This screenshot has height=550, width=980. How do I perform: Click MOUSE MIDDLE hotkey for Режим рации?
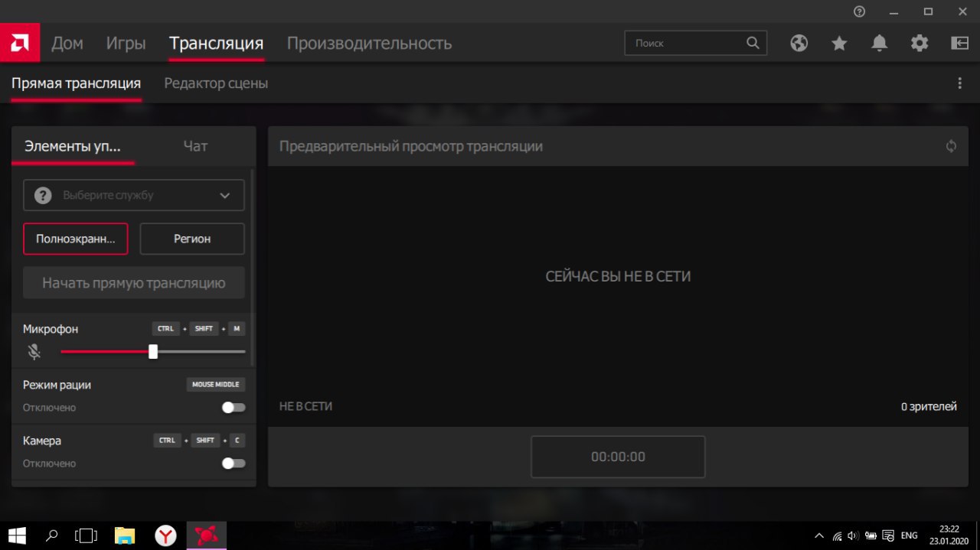click(216, 385)
